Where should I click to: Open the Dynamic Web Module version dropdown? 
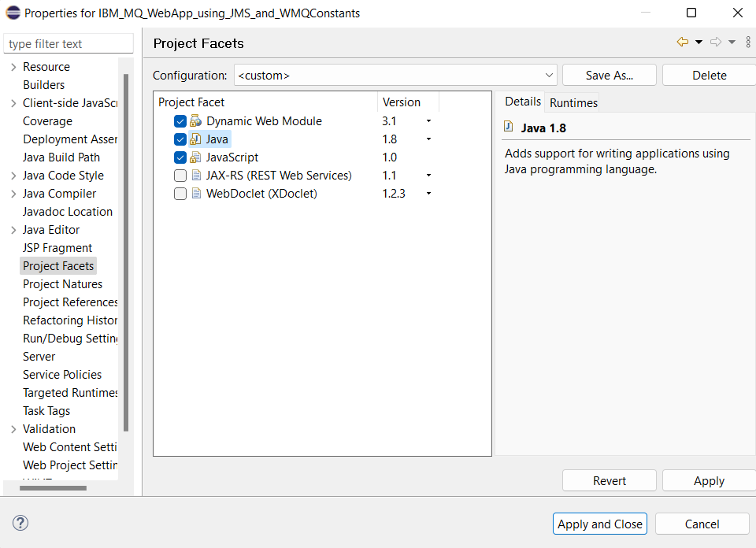click(429, 120)
